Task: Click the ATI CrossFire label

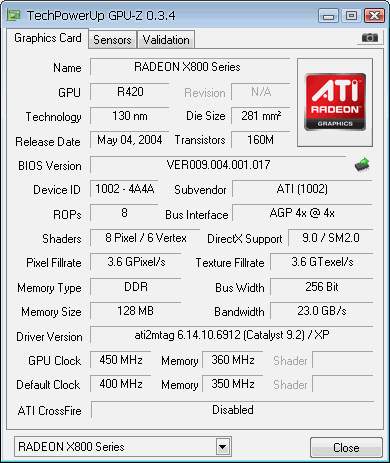Action: pyautogui.click(x=50, y=411)
